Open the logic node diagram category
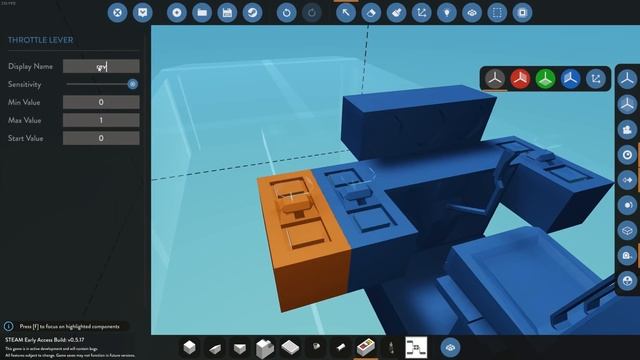Viewport: 640px width, 360px height. click(x=416, y=347)
